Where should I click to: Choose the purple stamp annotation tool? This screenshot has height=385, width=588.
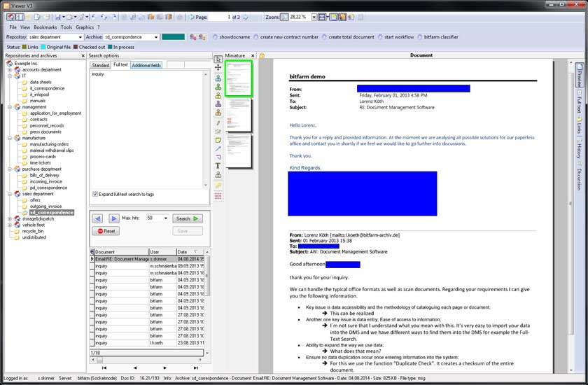tap(218, 104)
